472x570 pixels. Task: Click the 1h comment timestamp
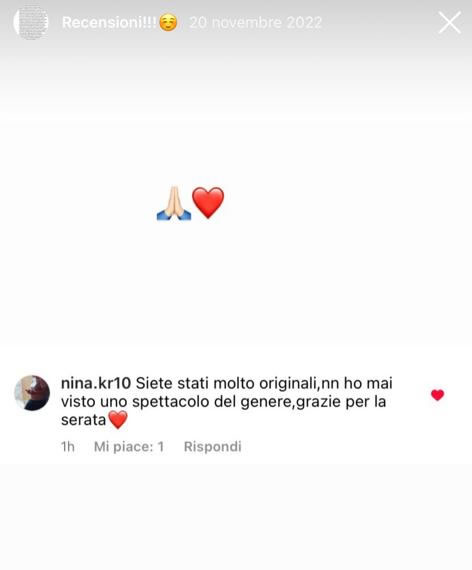click(68, 447)
